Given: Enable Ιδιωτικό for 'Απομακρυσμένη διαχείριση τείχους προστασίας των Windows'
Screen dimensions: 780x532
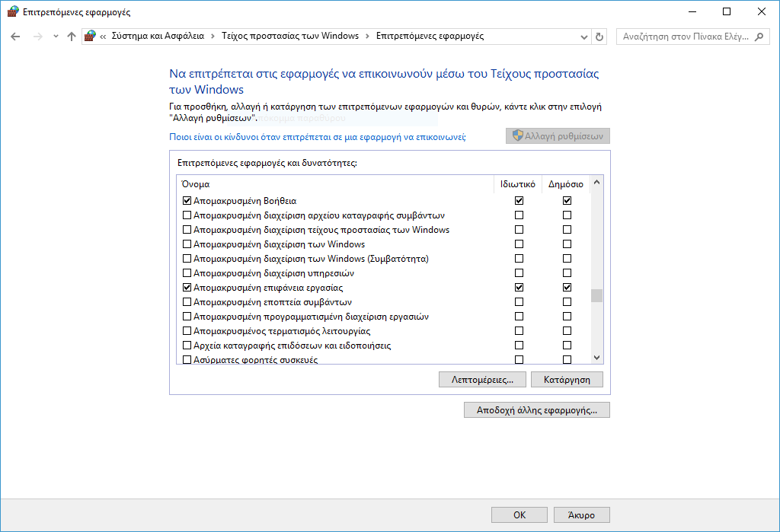Looking at the screenshot, I should pyautogui.click(x=519, y=230).
